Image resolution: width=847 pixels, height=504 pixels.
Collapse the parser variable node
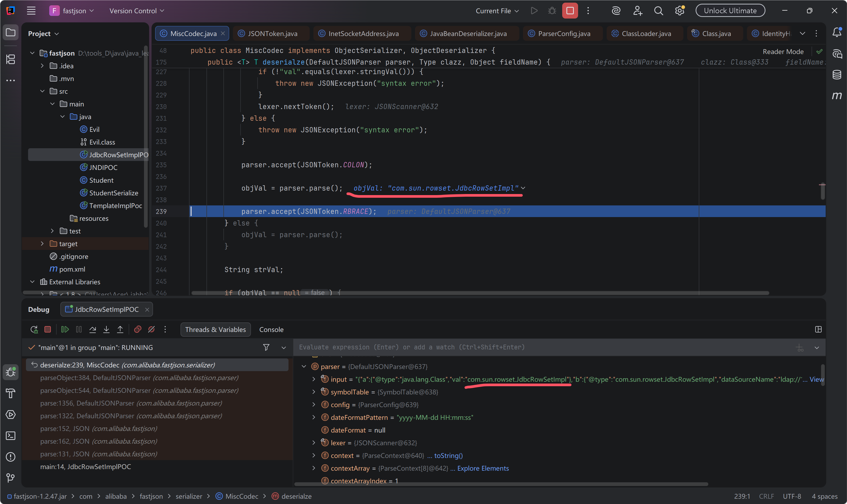304,366
